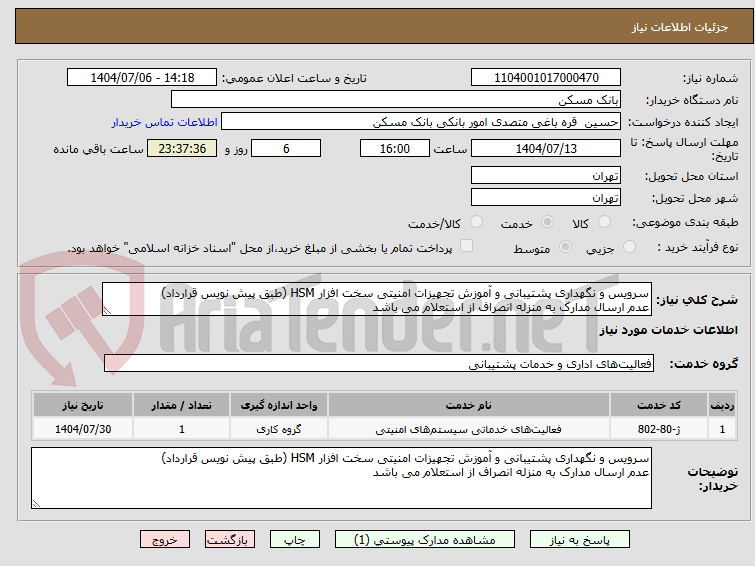This screenshot has width=755, height=566.
Task: Select the کالا radio button
Action: tap(604, 222)
